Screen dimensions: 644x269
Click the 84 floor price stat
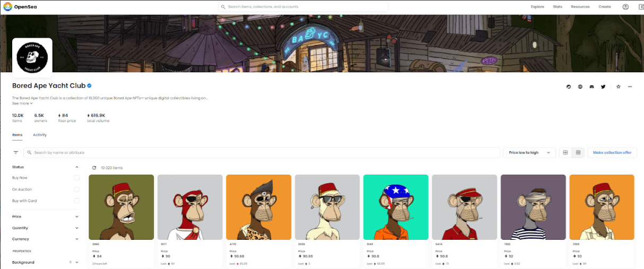pyautogui.click(x=67, y=118)
